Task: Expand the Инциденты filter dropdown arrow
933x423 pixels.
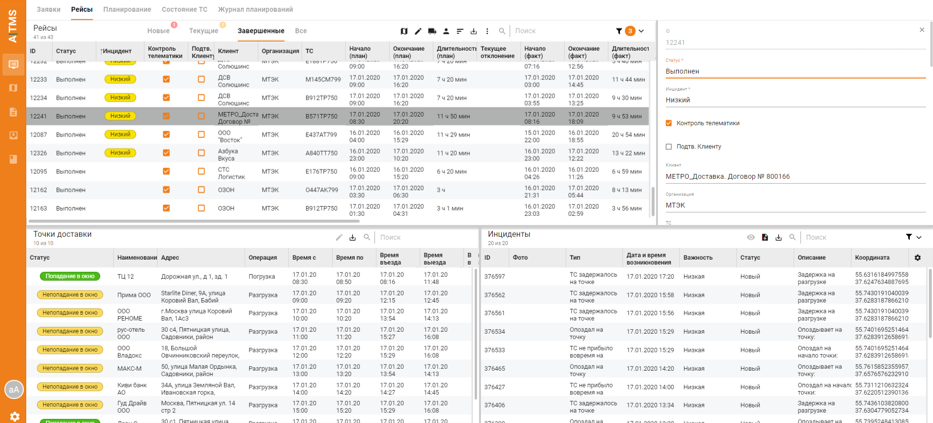Action: tap(919, 237)
